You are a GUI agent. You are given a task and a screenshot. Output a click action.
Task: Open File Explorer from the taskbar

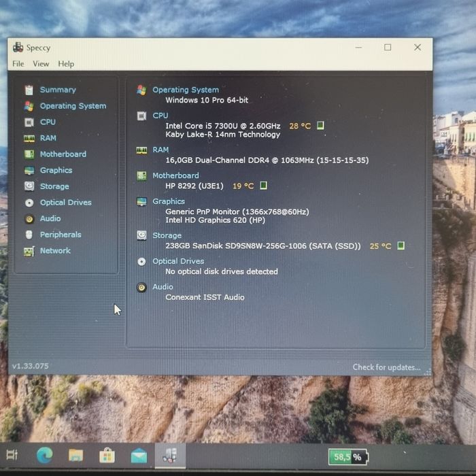click(x=76, y=456)
